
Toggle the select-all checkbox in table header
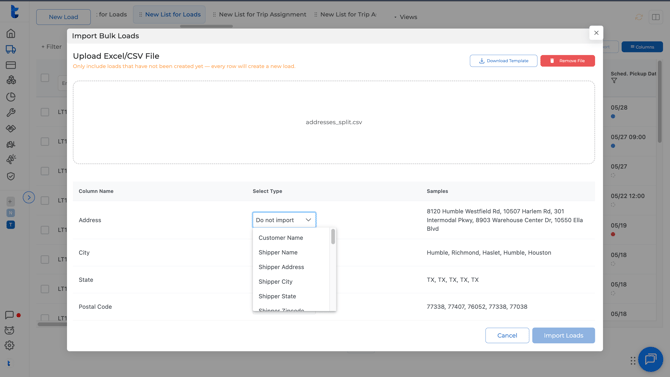tap(45, 78)
